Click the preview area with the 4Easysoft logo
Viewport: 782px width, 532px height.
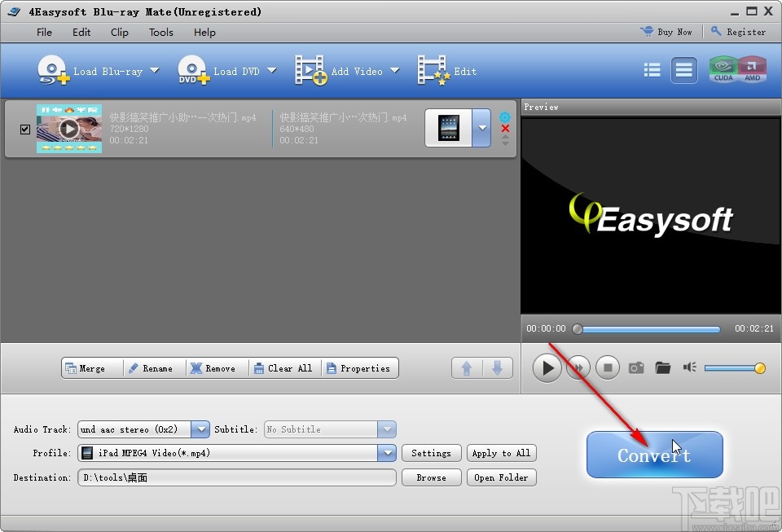[650, 215]
